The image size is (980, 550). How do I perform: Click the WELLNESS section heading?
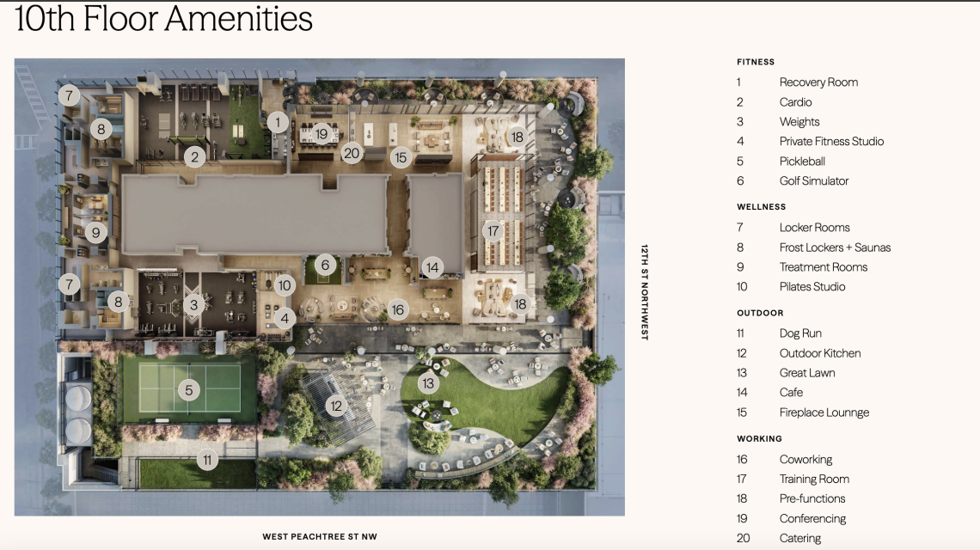coord(762,207)
